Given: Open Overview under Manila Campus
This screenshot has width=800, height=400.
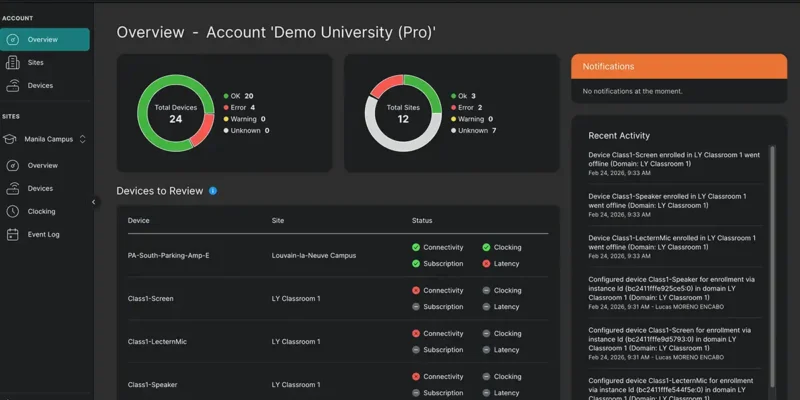Looking at the screenshot, I should (x=44, y=165).
